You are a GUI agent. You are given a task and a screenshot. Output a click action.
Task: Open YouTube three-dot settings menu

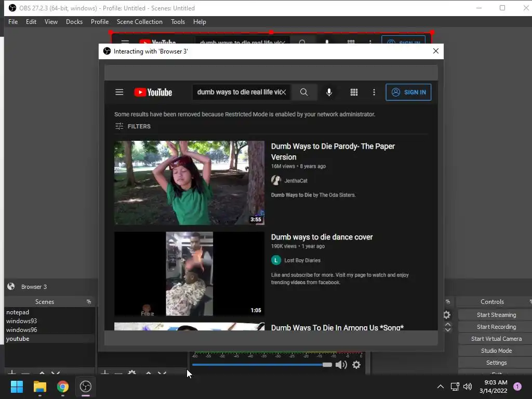point(374,92)
